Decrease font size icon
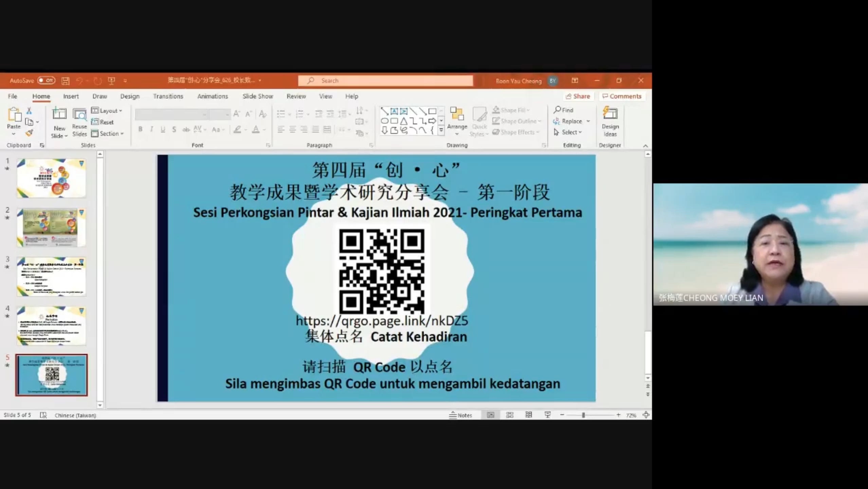Viewport: 868px width, 489px height. pos(249,114)
